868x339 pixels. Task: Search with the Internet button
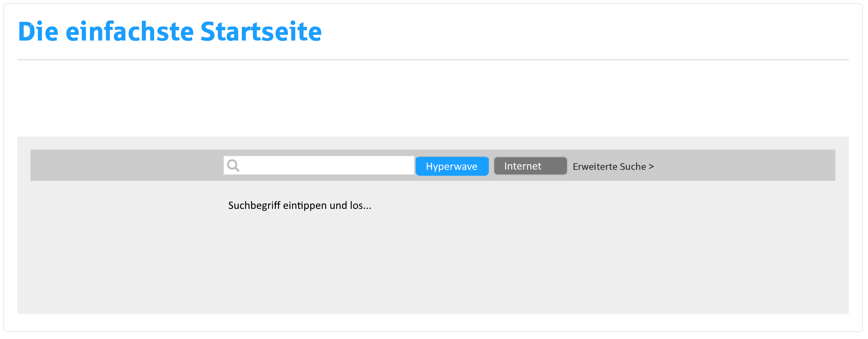530,166
